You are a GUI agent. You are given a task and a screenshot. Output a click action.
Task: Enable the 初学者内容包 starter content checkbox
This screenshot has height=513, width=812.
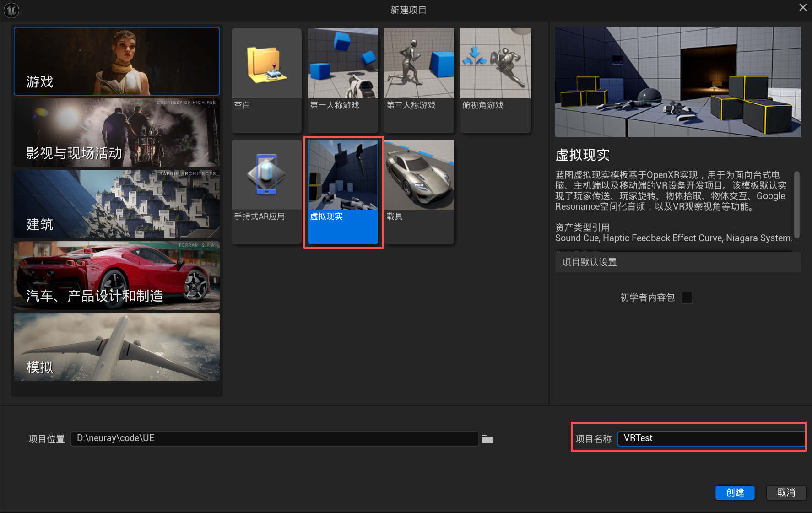pos(687,298)
